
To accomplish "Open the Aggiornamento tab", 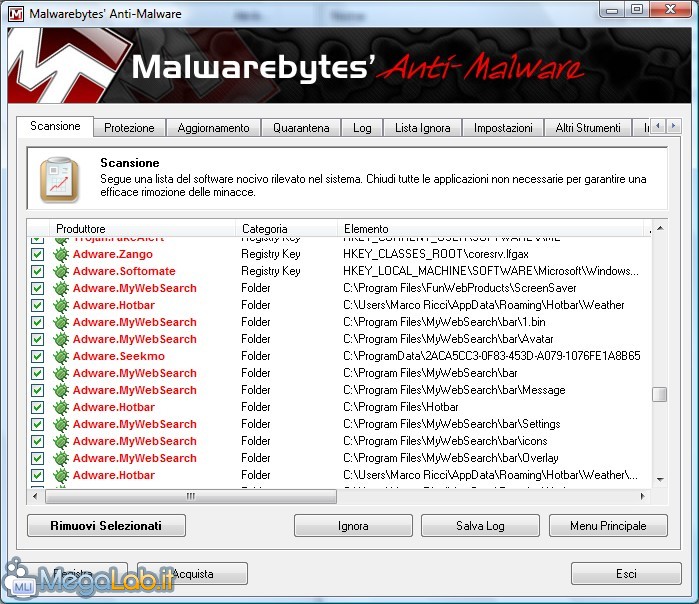I will click(213, 128).
